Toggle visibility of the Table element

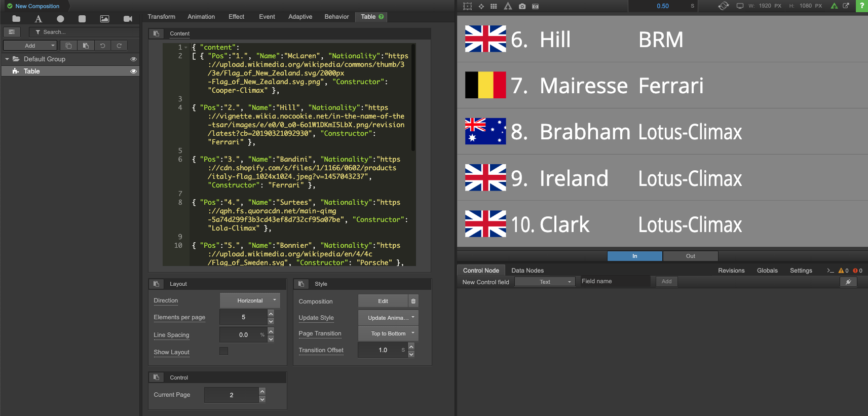point(133,71)
